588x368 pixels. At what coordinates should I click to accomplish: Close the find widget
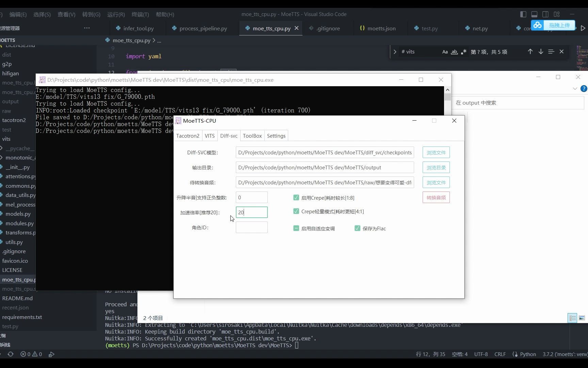[x=561, y=51]
